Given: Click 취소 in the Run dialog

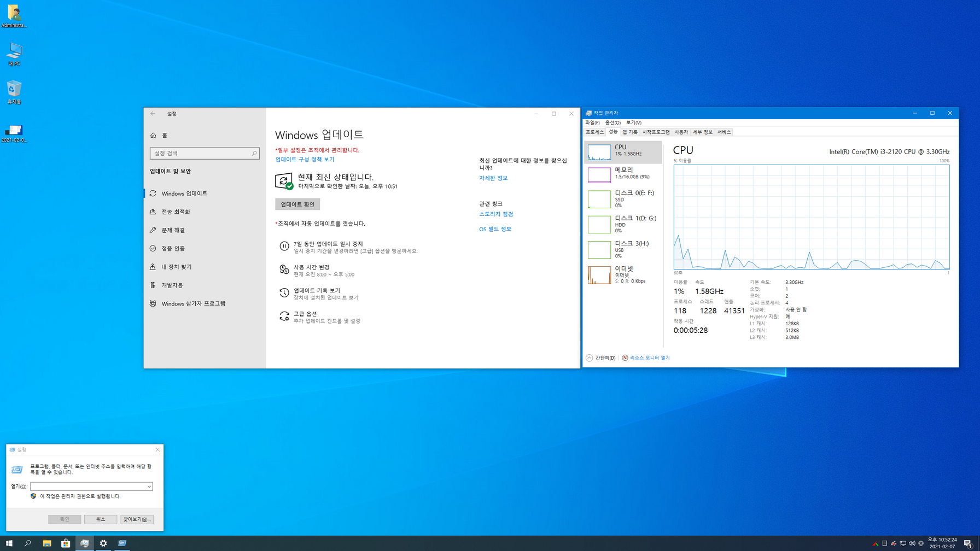Looking at the screenshot, I should click(x=101, y=519).
